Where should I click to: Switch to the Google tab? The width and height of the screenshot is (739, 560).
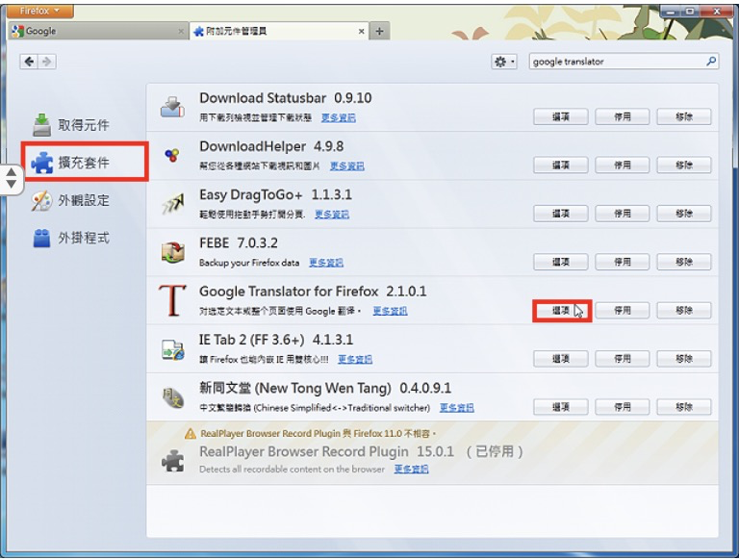coord(98,31)
